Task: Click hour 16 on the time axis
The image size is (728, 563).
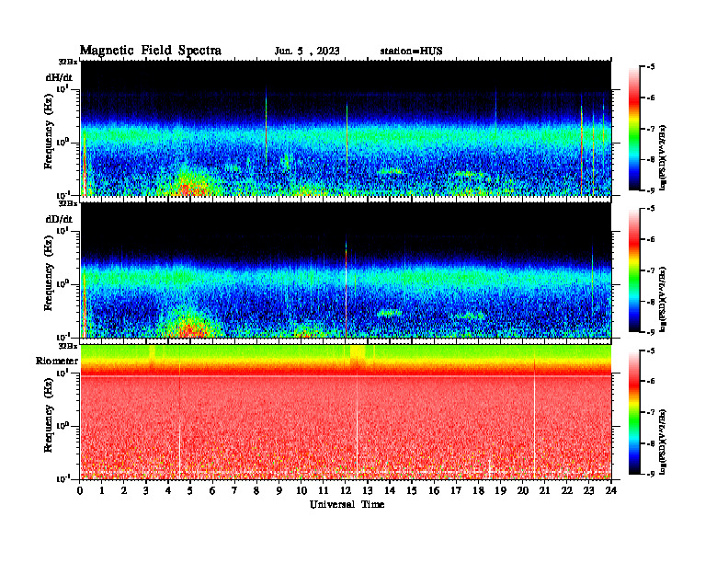Action: pos(434,491)
